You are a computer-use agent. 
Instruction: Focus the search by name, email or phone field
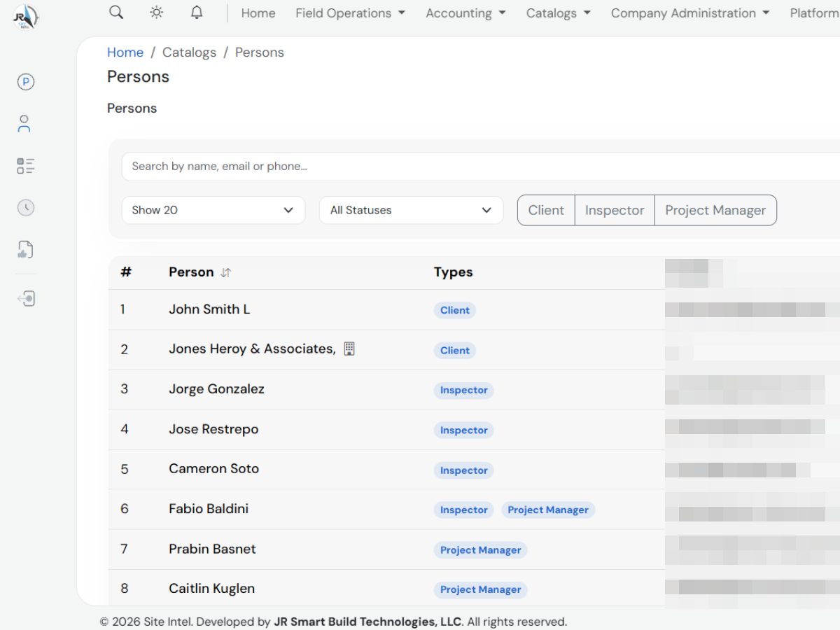coord(481,167)
